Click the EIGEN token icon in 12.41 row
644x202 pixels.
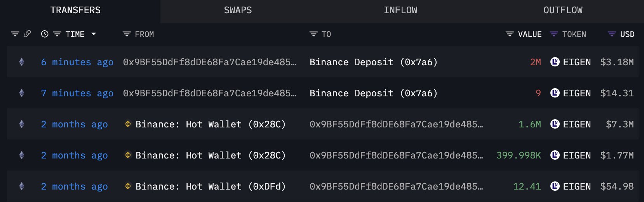555,186
